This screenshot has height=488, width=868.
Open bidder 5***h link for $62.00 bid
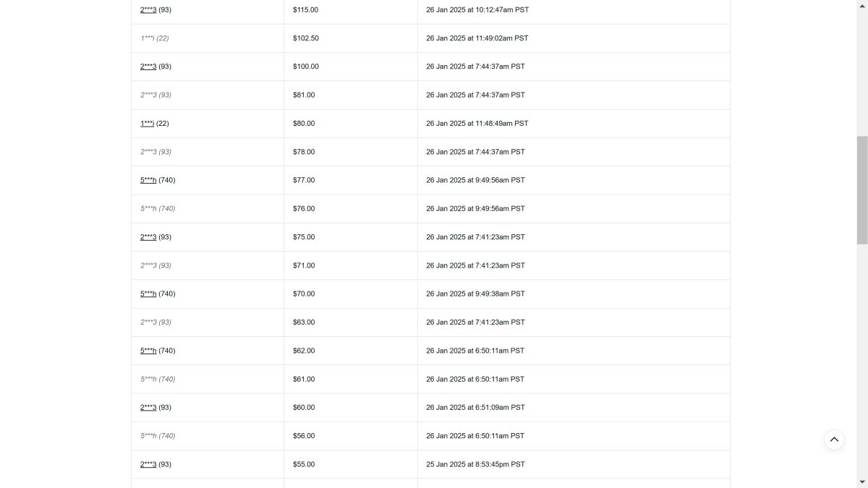click(148, 351)
